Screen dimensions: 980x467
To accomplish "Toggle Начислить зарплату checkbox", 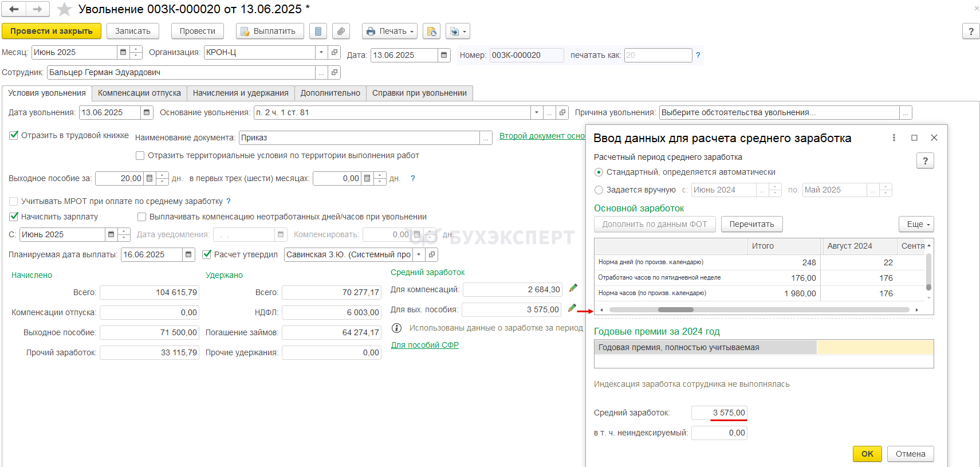I will coord(14,217).
